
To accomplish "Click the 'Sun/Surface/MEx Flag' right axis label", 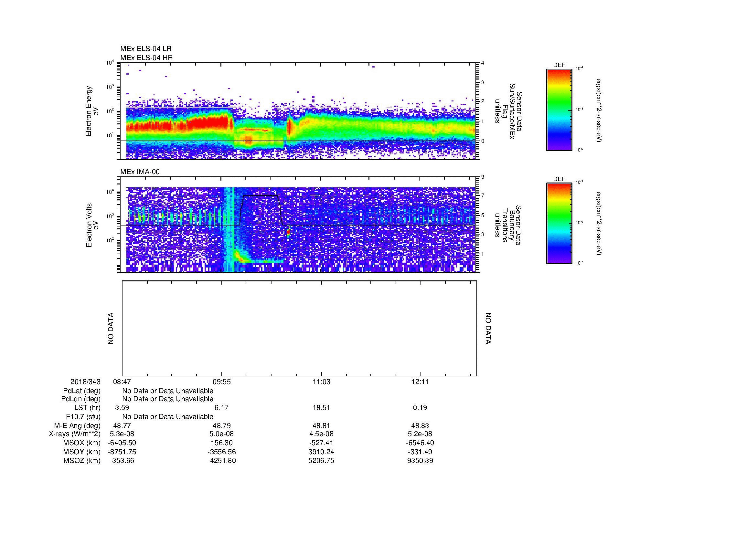I will point(508,111).
